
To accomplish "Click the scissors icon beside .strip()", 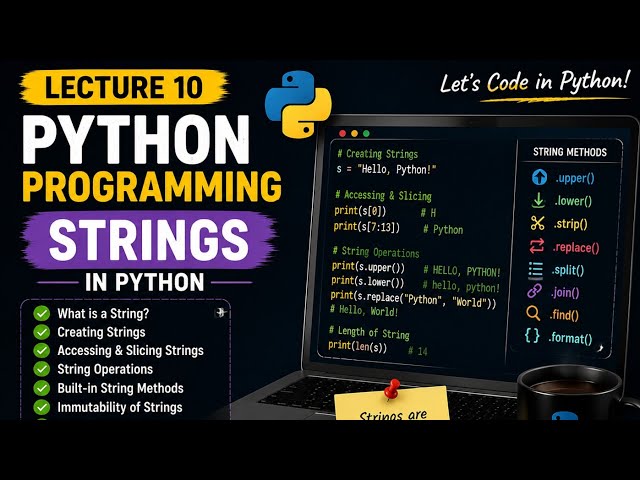I will pyautogui.click(x=538, y=223).
